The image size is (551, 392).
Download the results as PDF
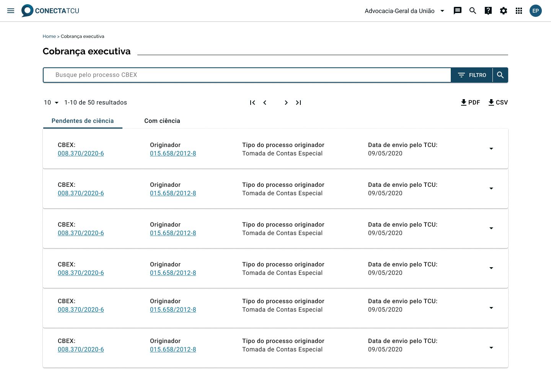[x=470, y=102]
